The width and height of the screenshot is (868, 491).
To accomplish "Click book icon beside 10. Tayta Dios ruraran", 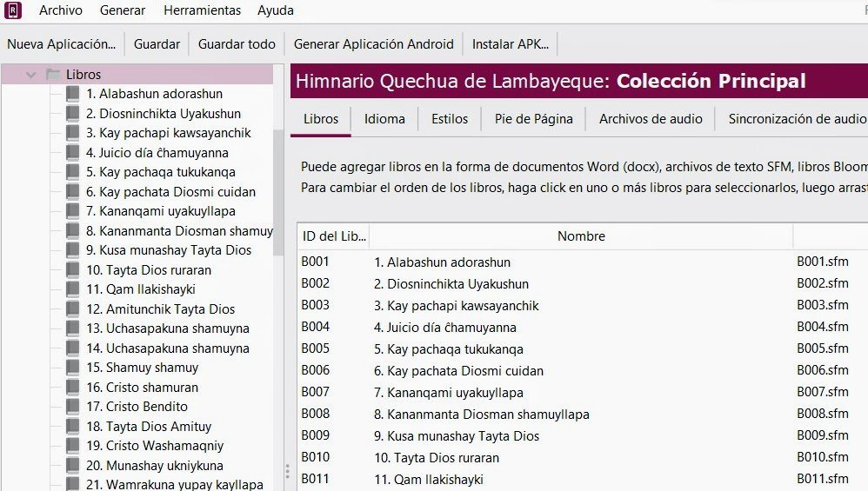I will click(72, 269).
